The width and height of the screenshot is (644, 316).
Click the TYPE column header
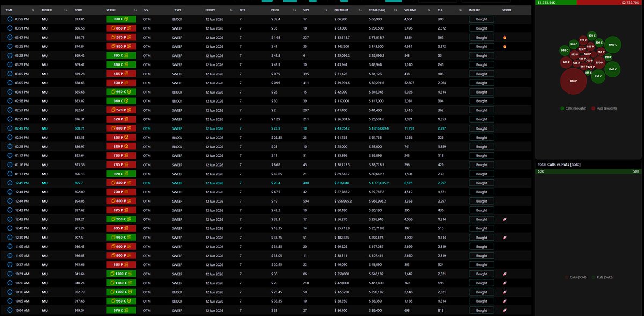(x=178, y=10)
